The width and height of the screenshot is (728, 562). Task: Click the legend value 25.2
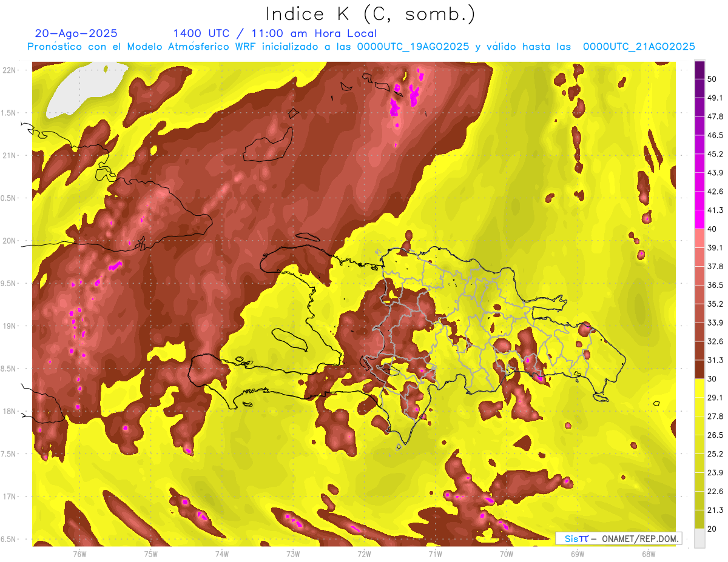point(715,454)
